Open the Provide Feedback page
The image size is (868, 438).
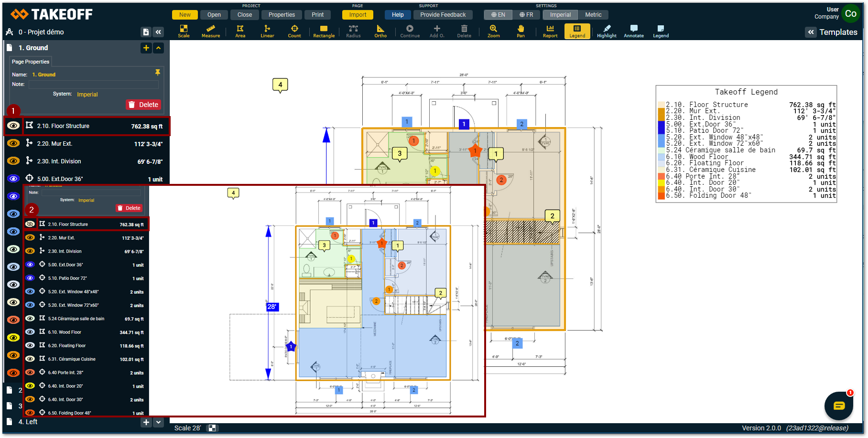[443, 15]
